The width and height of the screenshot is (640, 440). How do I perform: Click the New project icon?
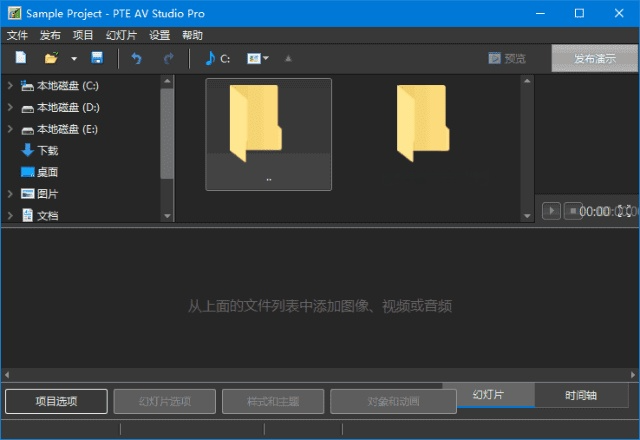click(x=20, y=58)
